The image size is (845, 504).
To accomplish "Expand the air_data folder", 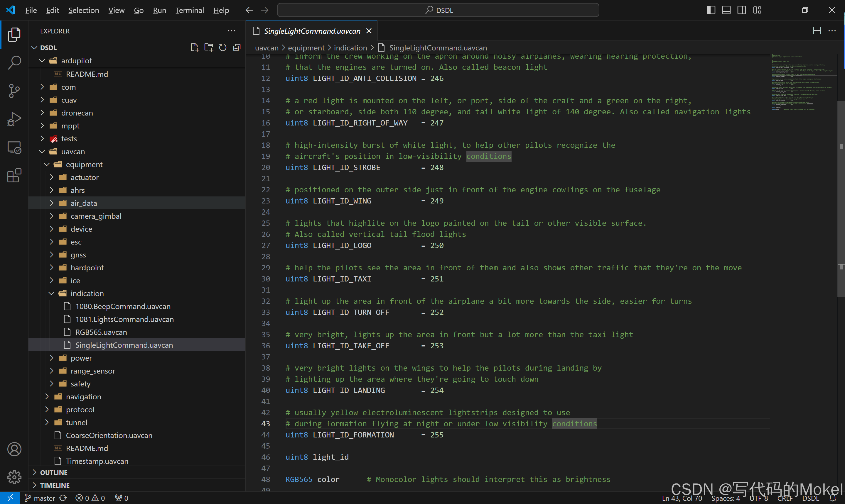I will (x=84, y=203).
